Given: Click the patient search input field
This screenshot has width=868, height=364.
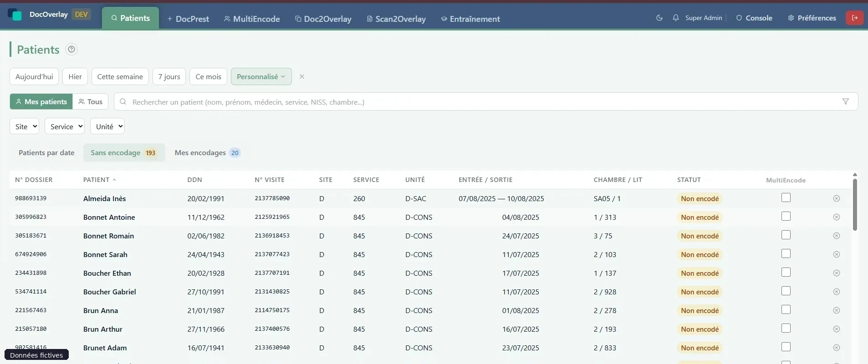Looking at the screenshot, I should (483, 102).
